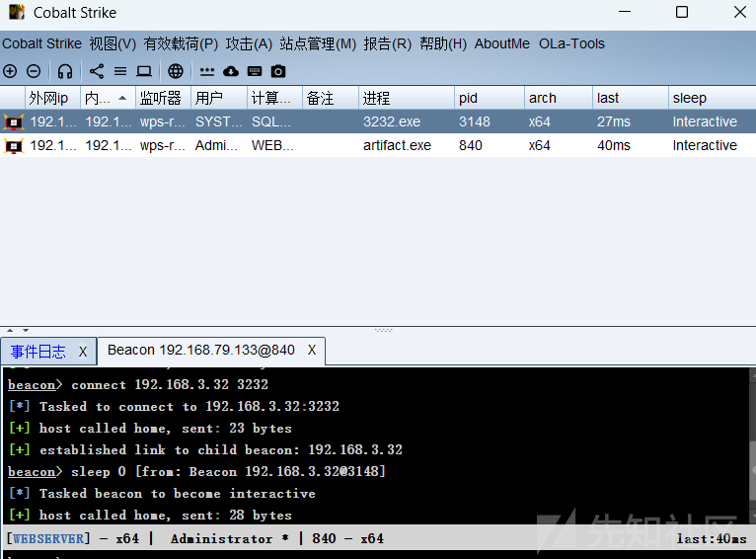756x559 pixels.
Task: Close the Beacon 192.168.79.133@840 tab
Action: (312, 351)
